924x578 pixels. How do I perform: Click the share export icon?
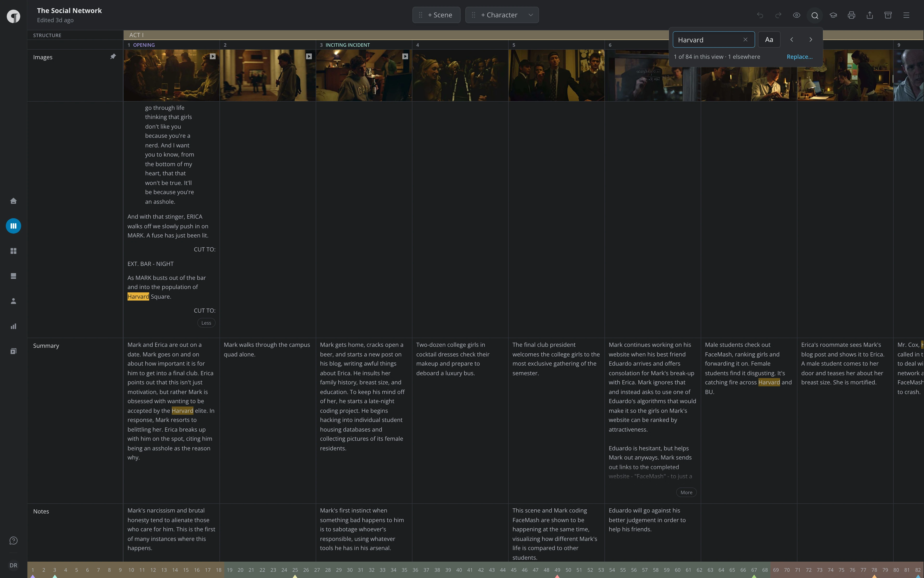tap(870, 15)
